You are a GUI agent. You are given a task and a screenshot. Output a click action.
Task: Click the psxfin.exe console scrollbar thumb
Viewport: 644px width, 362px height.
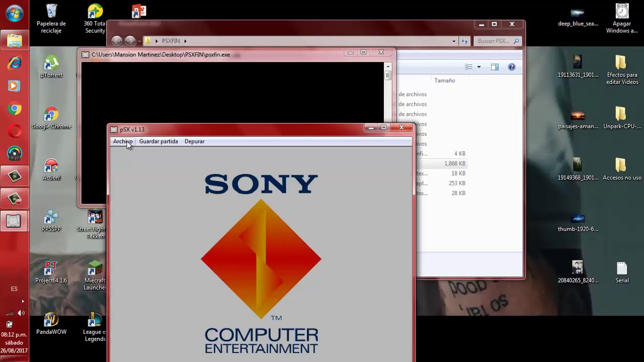pos(388,75)
